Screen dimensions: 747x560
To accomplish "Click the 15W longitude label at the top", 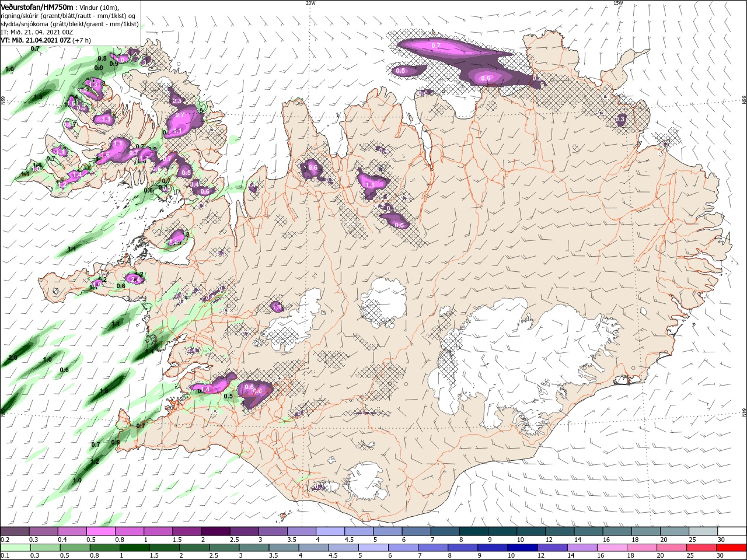I will coord(618,3).
